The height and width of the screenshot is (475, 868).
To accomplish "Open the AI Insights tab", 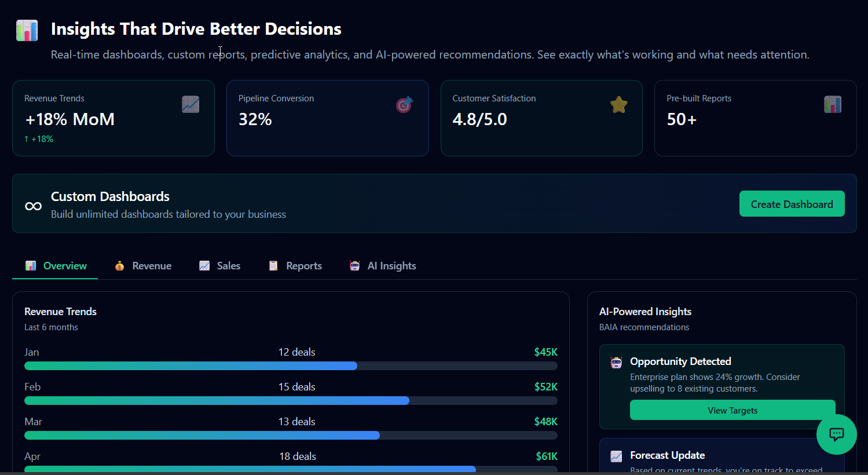I will 383,265.
